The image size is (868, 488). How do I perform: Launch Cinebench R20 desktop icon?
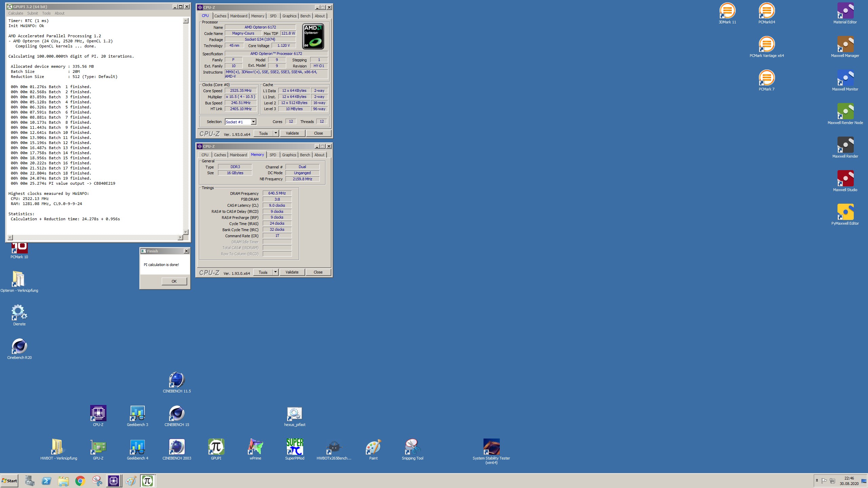pos(19,349)
